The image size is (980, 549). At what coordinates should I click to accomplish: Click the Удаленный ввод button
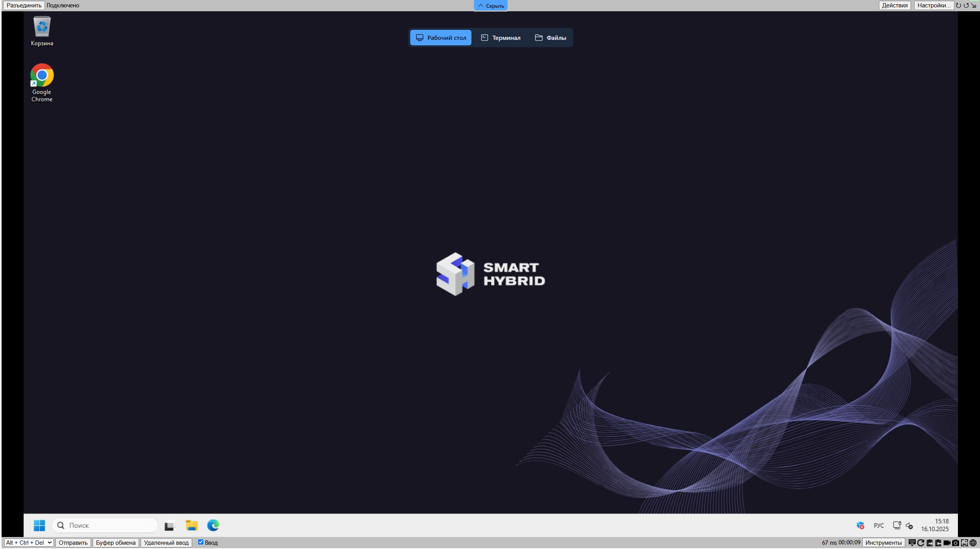166,542
